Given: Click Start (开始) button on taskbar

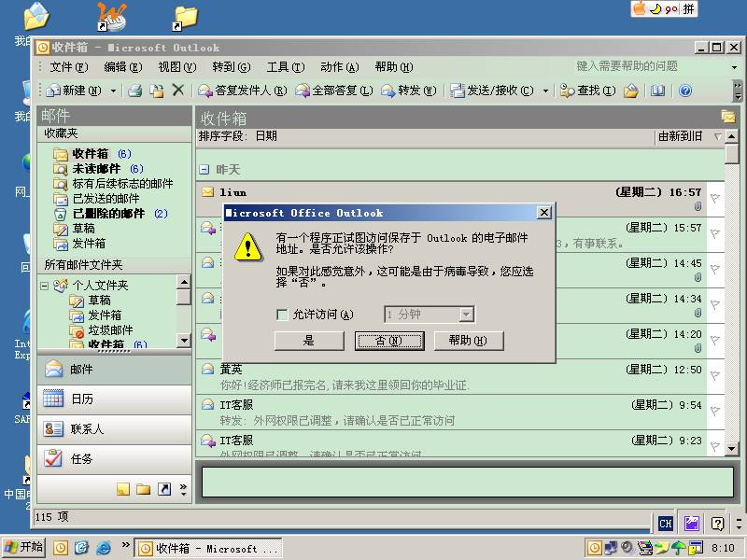Looking at the screenshot, I should (23, 547).
